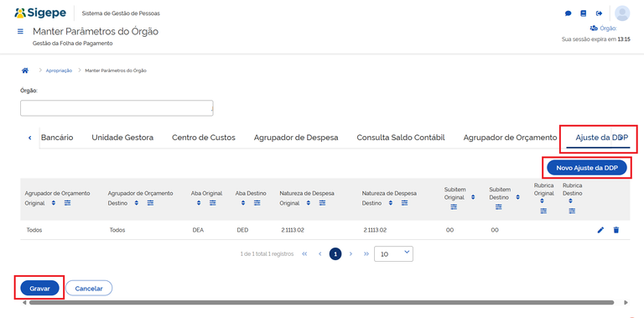Select page 1 in pagination

click(x=335, y=254)
